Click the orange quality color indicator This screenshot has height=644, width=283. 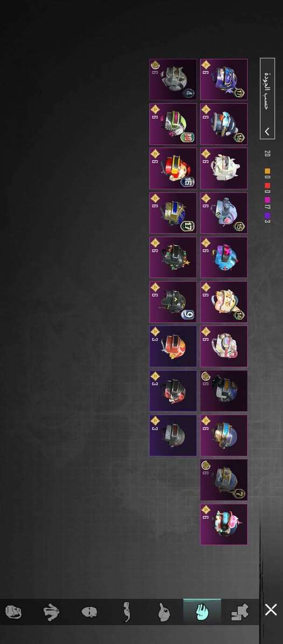(x=267, y=171)
